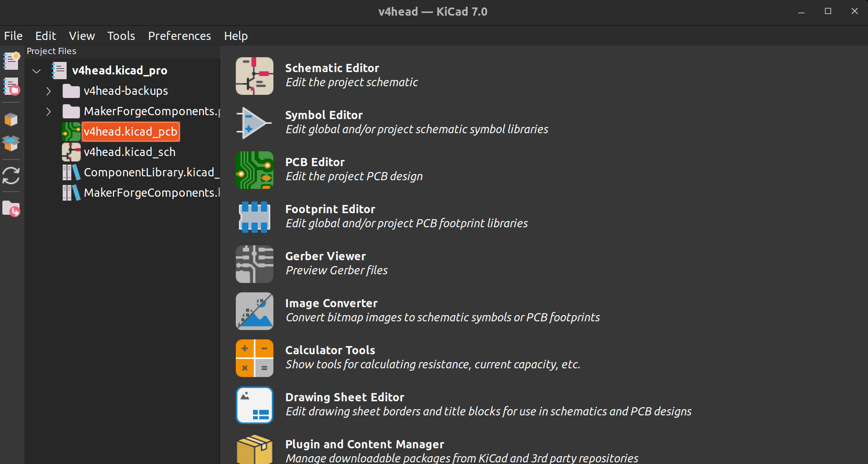Image resolution: width=868 pixels, height=464 pixels.
Task: Click 'Preview Gerber files' description
Action: pos(336,270)
